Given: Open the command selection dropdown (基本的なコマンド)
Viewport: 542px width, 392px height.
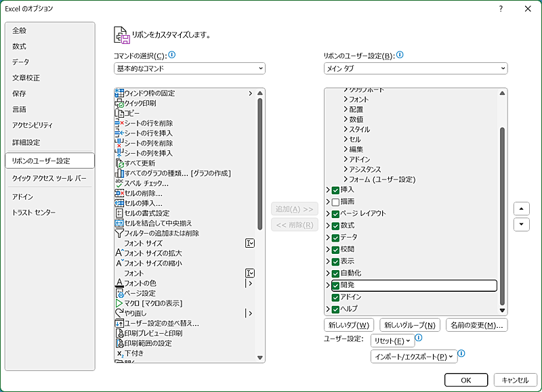Looking at the screenshot, I should coord(190,68).
